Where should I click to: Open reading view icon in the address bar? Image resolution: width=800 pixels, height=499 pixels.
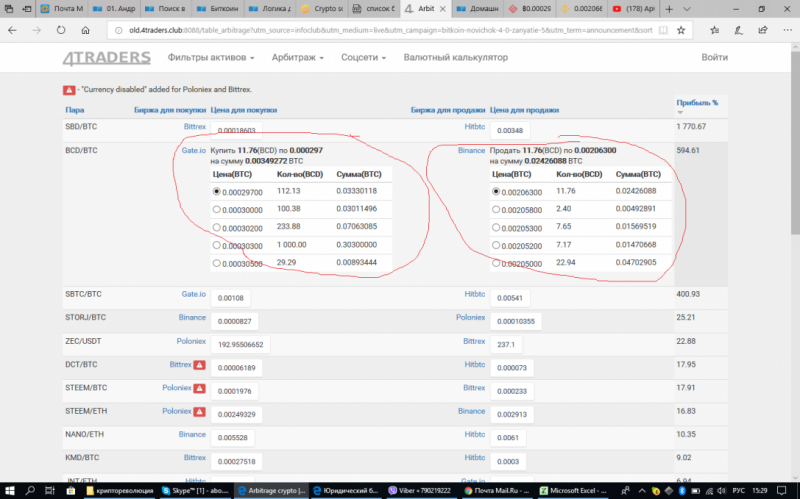[x=663, y=30]
